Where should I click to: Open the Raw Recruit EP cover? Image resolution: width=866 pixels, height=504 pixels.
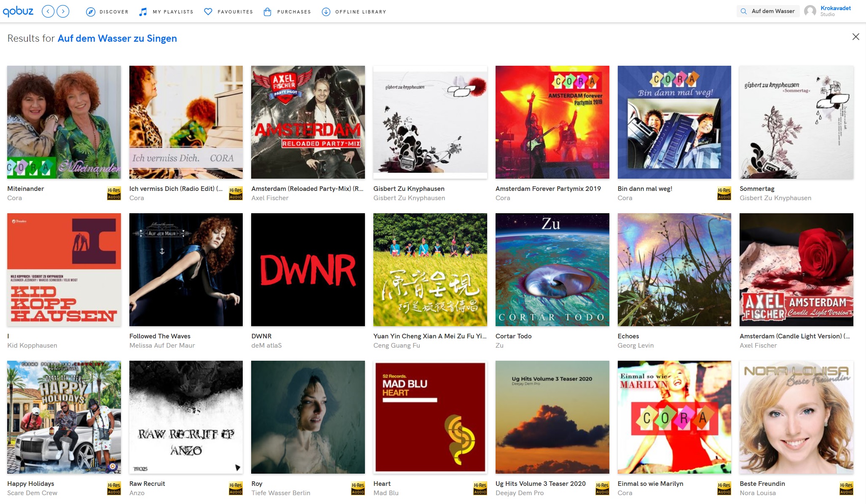click(186, 417)
